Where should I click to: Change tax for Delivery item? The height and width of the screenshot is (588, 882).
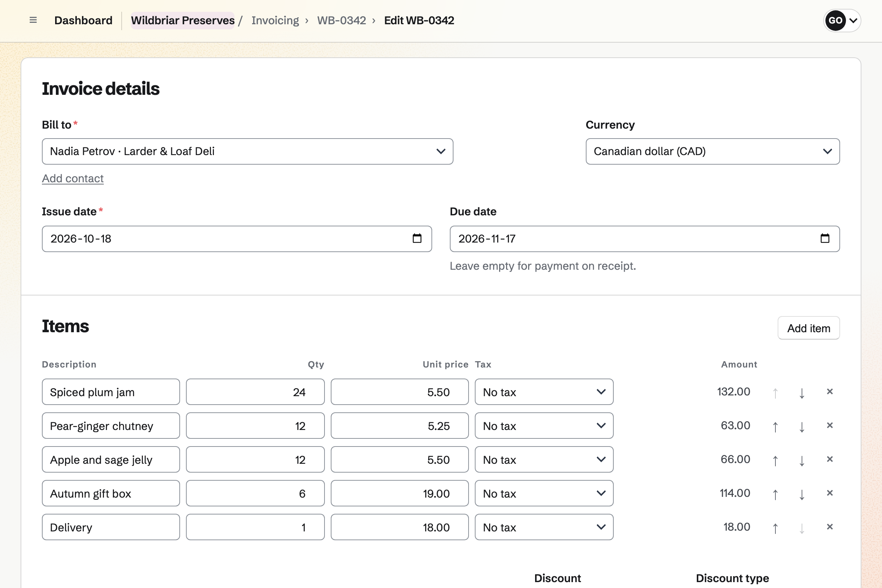pos(544,527)
